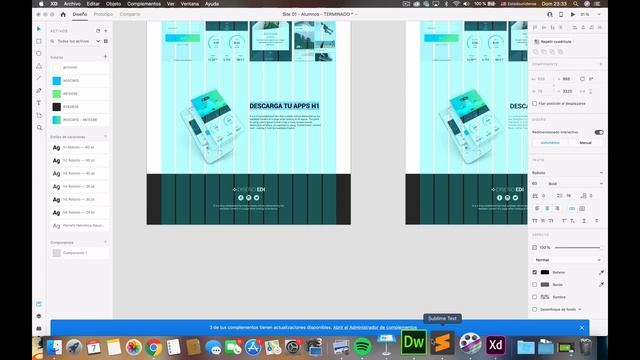
Task: Toggle fixed-size text area mode
Action: [582, 208]
